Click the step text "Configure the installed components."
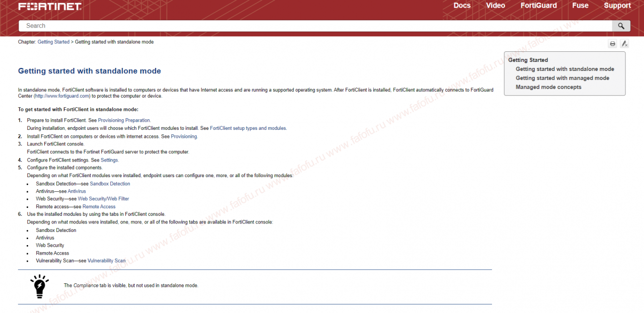 pyautogui.click(x=65, y=168)
